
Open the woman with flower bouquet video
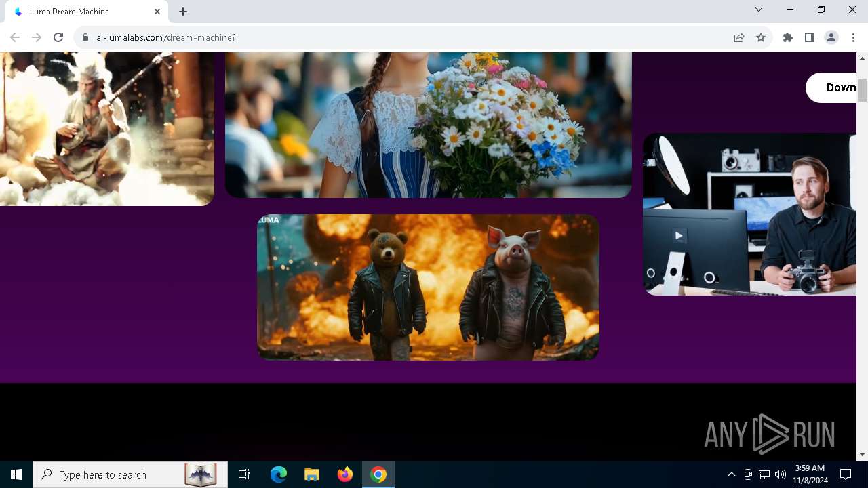[429, 125]
